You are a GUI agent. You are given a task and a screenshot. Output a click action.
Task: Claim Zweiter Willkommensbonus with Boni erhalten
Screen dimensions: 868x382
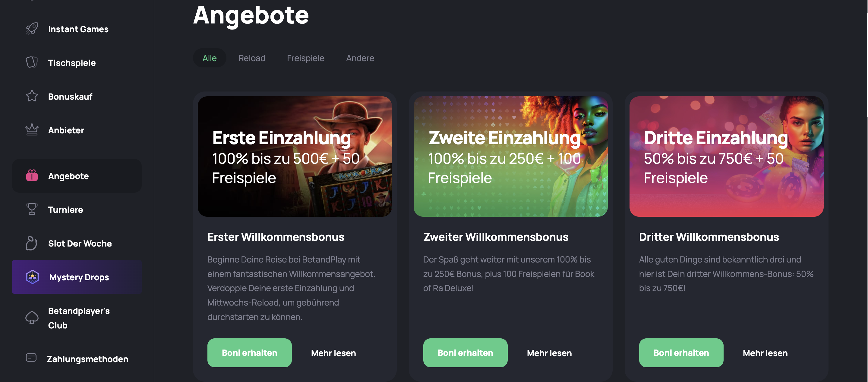[465, 353]
